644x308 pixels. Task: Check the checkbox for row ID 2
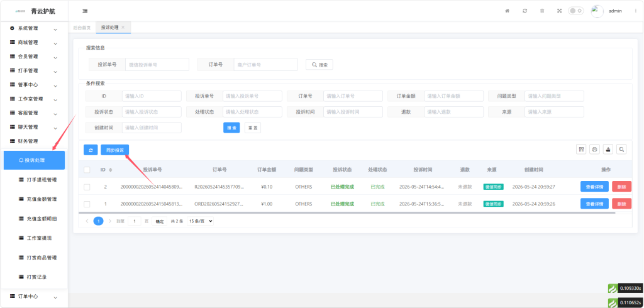pyautogui.click(x=87, y=187)
